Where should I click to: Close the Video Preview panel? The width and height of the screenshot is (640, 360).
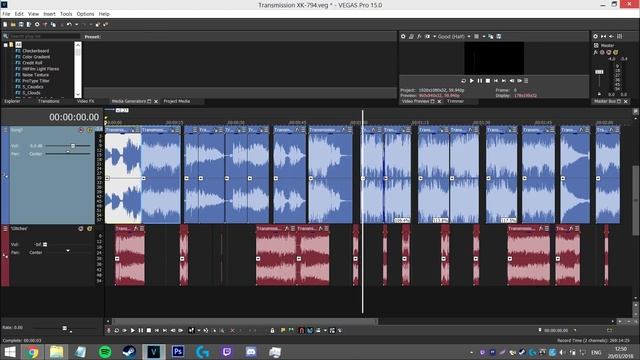(x=439, y=102)
